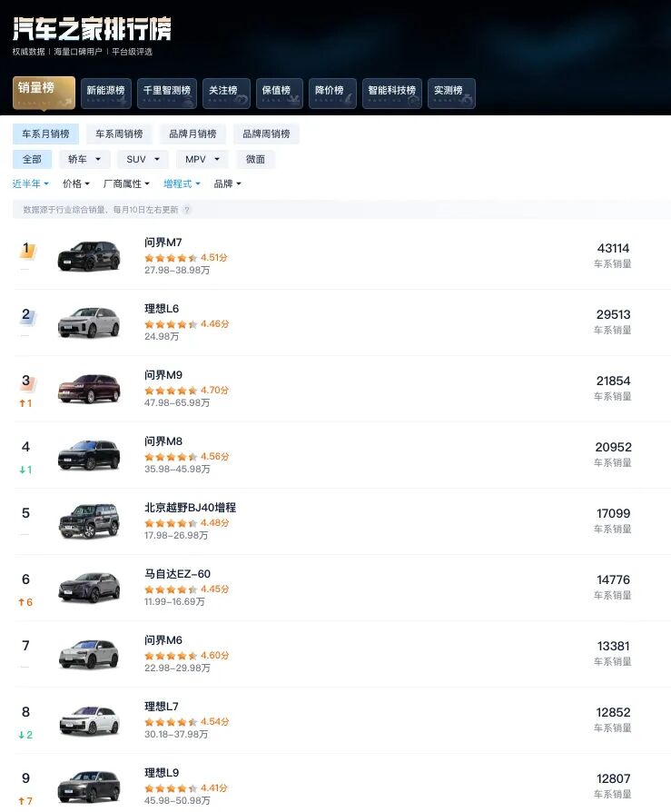
Task: Click the 汽车之家排行榜 logo title
Action: [92, 29]
